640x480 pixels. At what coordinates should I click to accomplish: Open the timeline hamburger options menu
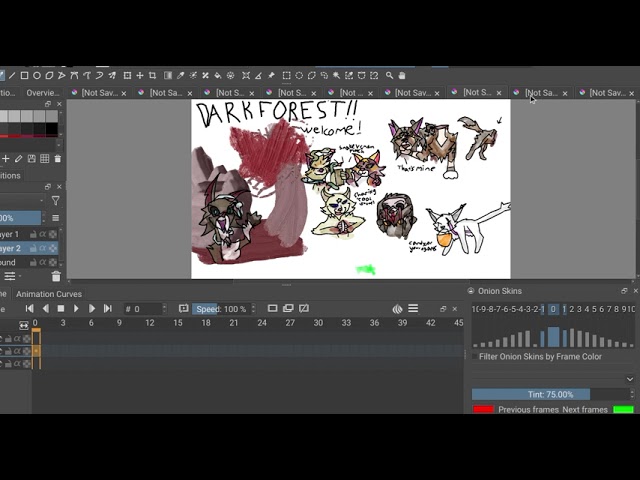[413, 309]
